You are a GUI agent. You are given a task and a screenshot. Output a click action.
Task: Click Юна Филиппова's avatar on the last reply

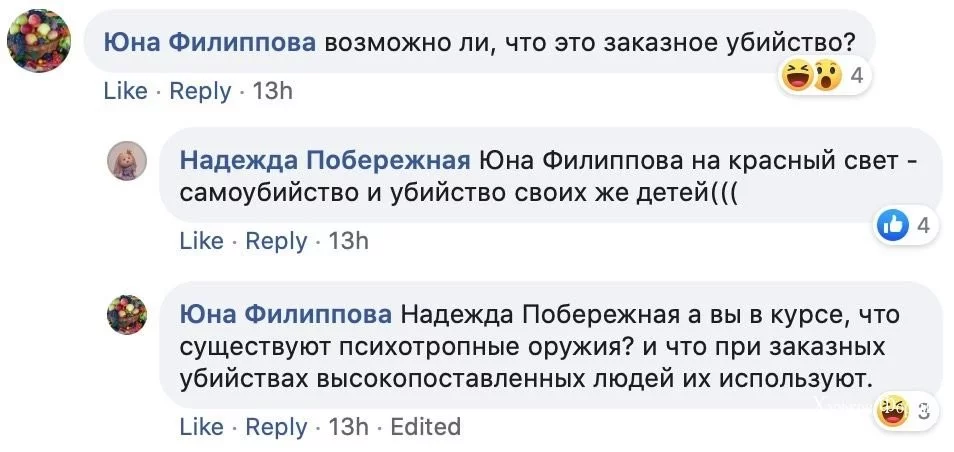[x=127, y=315]
